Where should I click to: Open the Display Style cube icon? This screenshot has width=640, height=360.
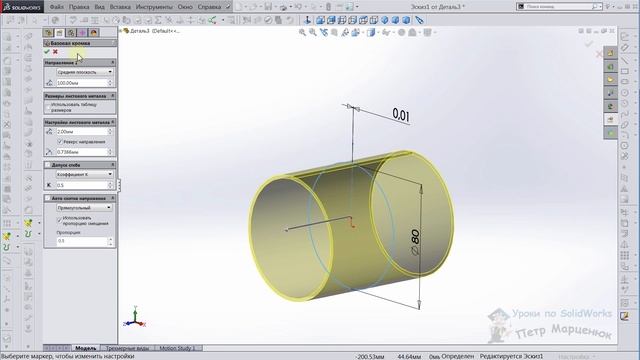coord(371,32)
